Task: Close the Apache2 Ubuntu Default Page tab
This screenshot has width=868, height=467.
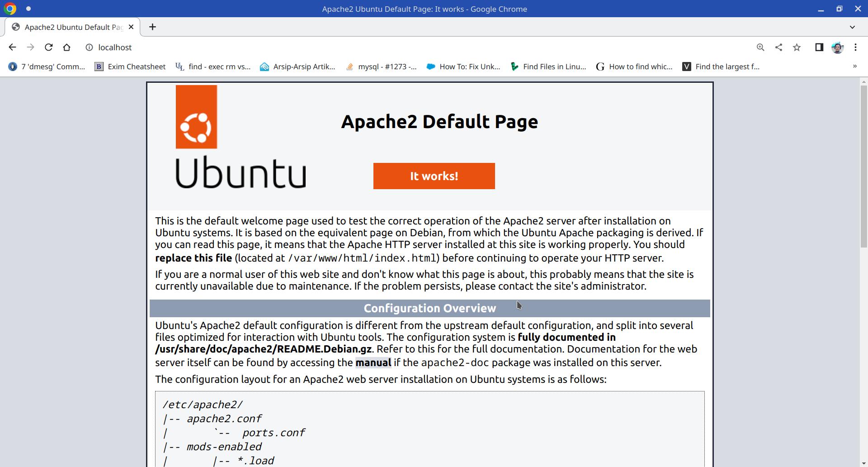Action: pos(131,27)
